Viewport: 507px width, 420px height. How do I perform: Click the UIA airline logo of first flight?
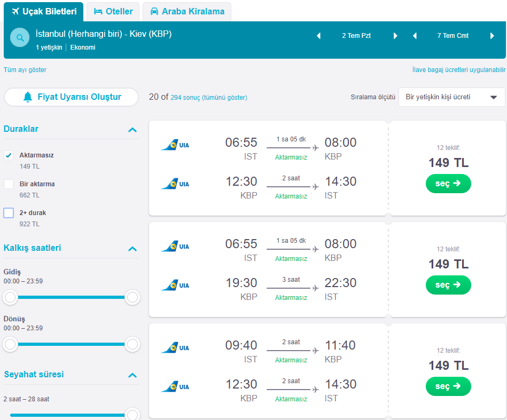[x=175, y=145]
